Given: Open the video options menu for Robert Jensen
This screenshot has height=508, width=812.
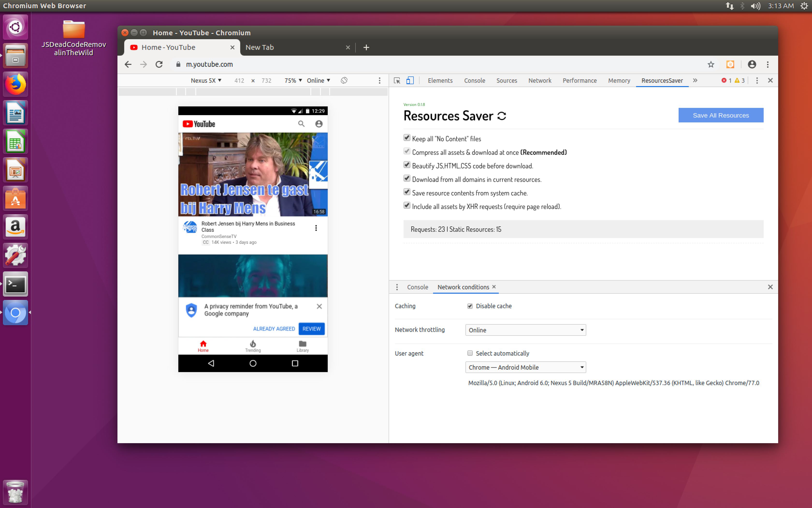Looking at the screenshot, I should 316,228.
